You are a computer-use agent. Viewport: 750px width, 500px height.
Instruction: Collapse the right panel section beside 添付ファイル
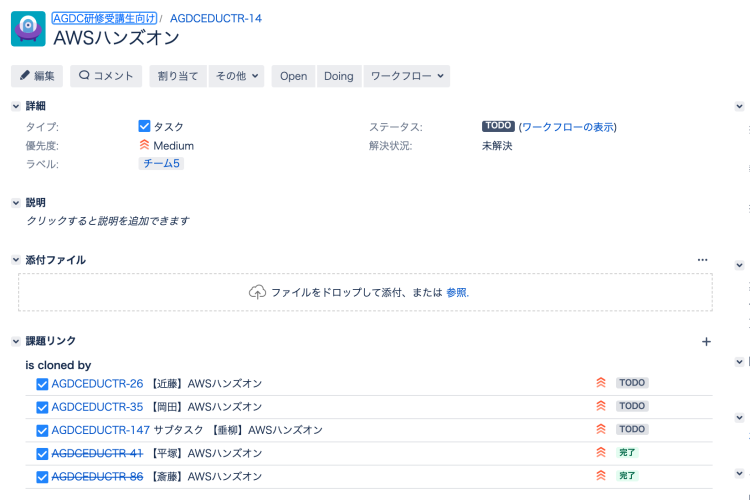pyautogui.click(x=739, y=265)
